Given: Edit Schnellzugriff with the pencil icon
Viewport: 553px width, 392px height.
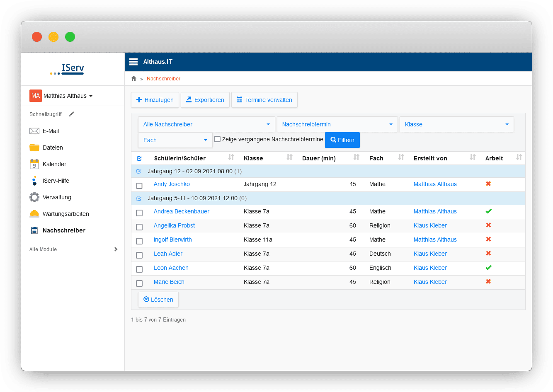Looking at the screenshot, I should tap(71, 114).
